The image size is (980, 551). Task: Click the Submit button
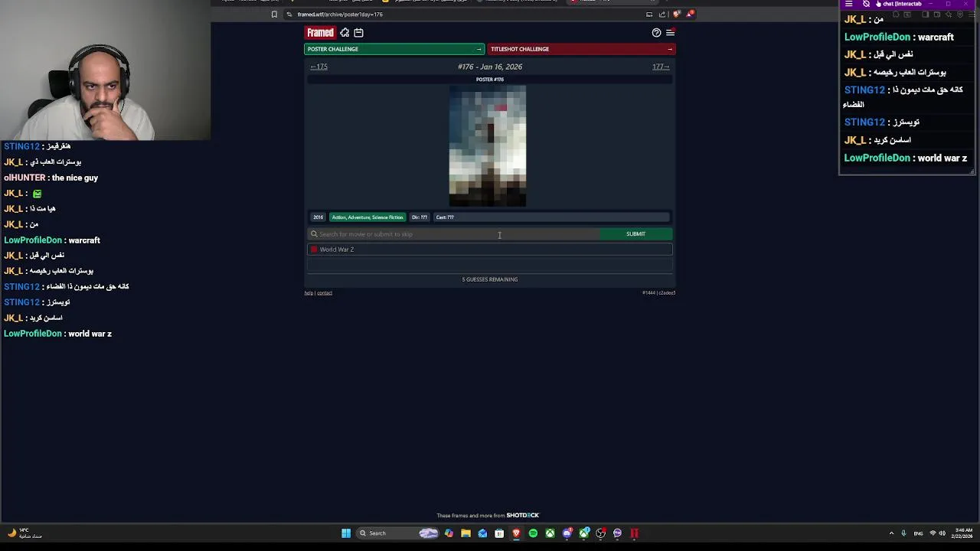[636, 234]
